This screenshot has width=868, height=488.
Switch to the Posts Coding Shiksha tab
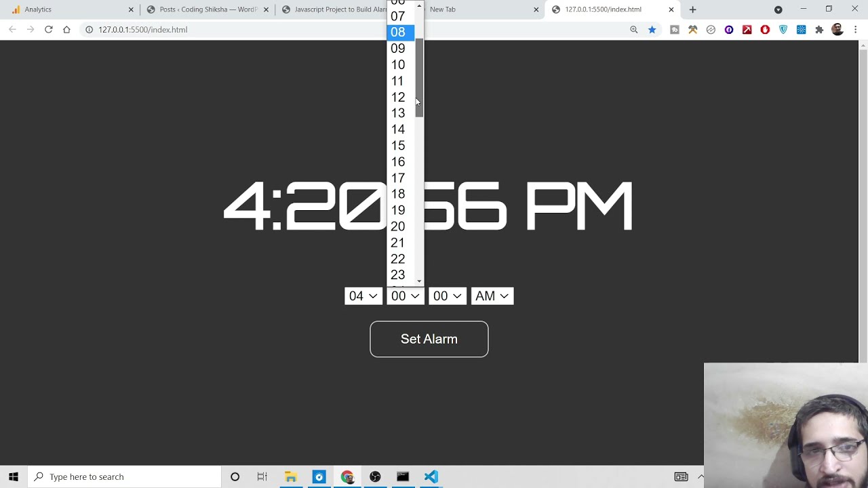click(207, 9)
